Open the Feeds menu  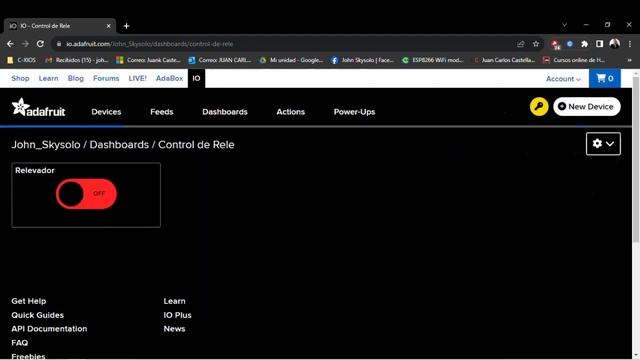click(x=162, y=112)
